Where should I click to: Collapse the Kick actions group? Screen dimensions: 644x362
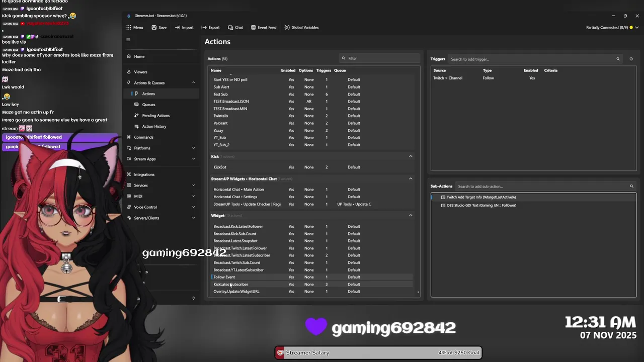(x=411, y=156)
